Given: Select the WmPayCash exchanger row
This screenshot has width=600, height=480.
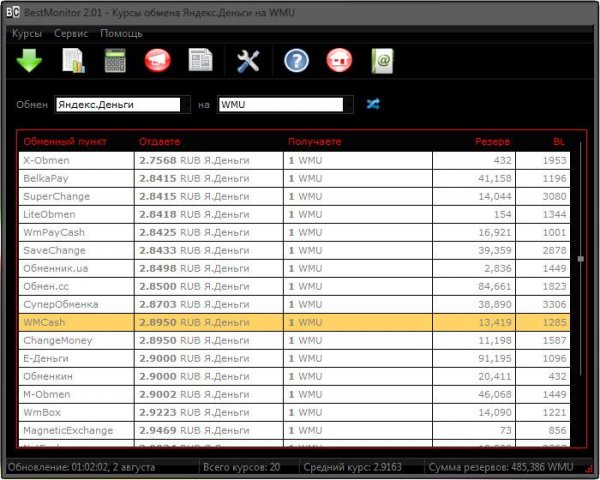Looking at the screenshot, I should point(294,232).
